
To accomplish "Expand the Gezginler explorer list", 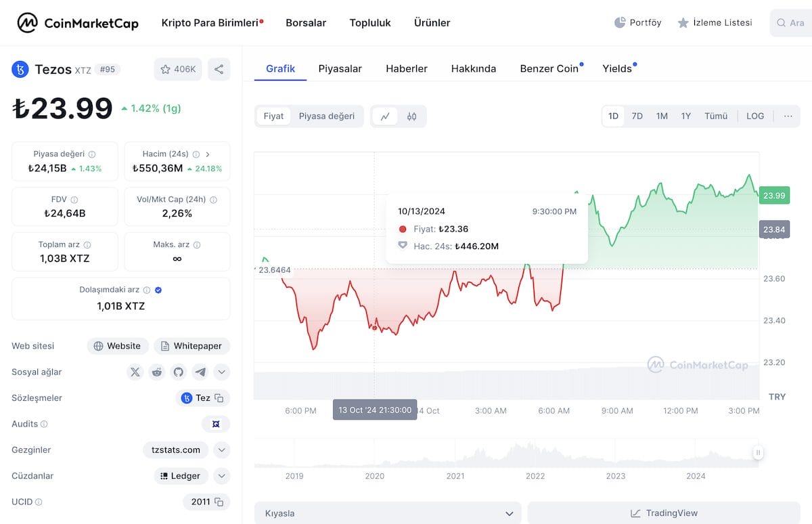I will (221, 450).
